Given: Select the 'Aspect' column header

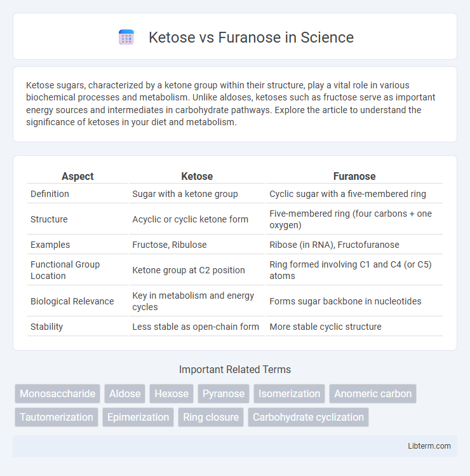Looking at the screenshot, I should [x=77, y=176].
